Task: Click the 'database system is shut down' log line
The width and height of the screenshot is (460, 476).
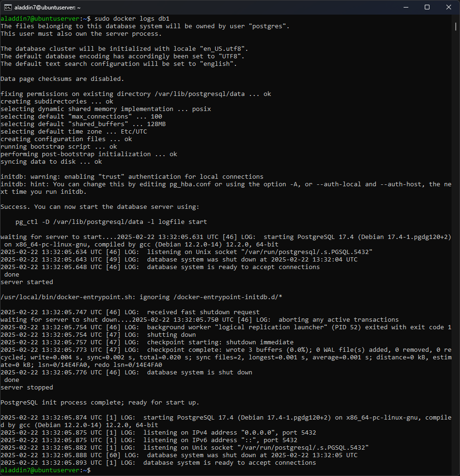Action: pos(126,373)
